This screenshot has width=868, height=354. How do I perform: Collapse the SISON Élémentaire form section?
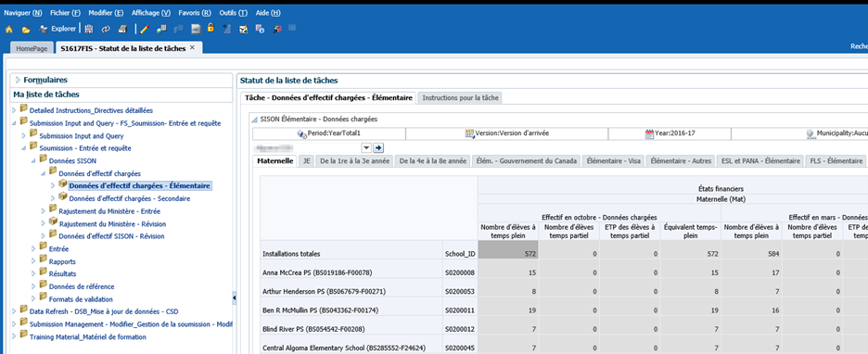coord(254,119)
